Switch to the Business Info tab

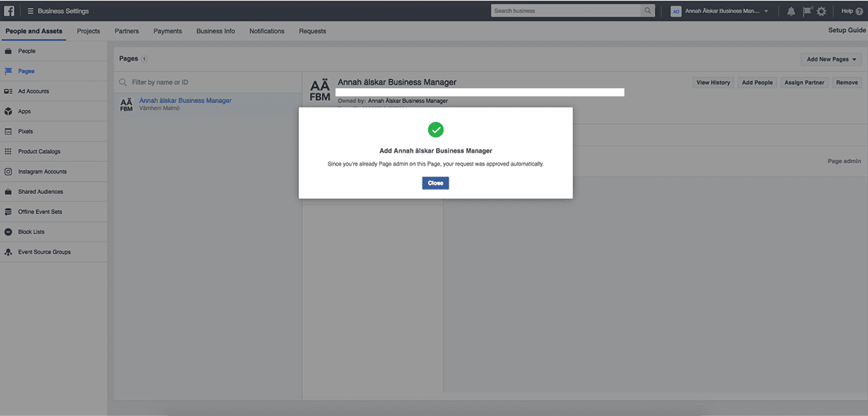(x=215, y=31)
